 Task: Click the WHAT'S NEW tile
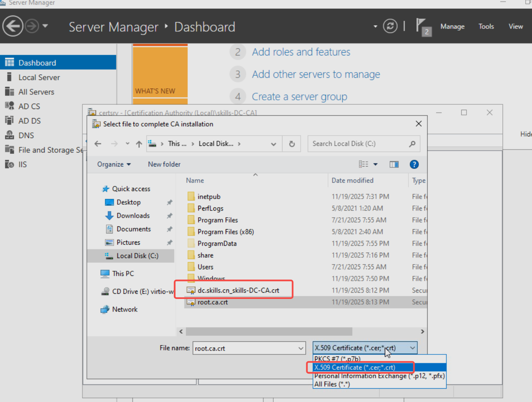[160, 72]
